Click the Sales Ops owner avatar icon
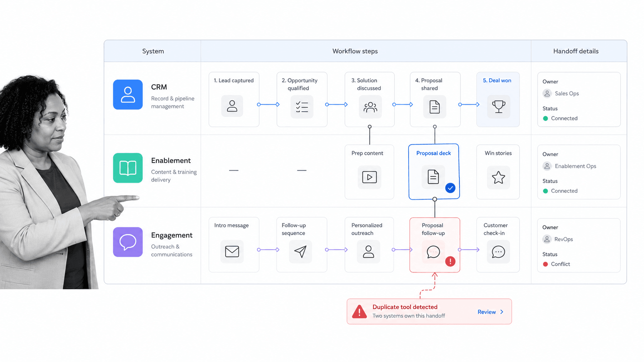This screenshot has width=644, height=362. point(547,93)
